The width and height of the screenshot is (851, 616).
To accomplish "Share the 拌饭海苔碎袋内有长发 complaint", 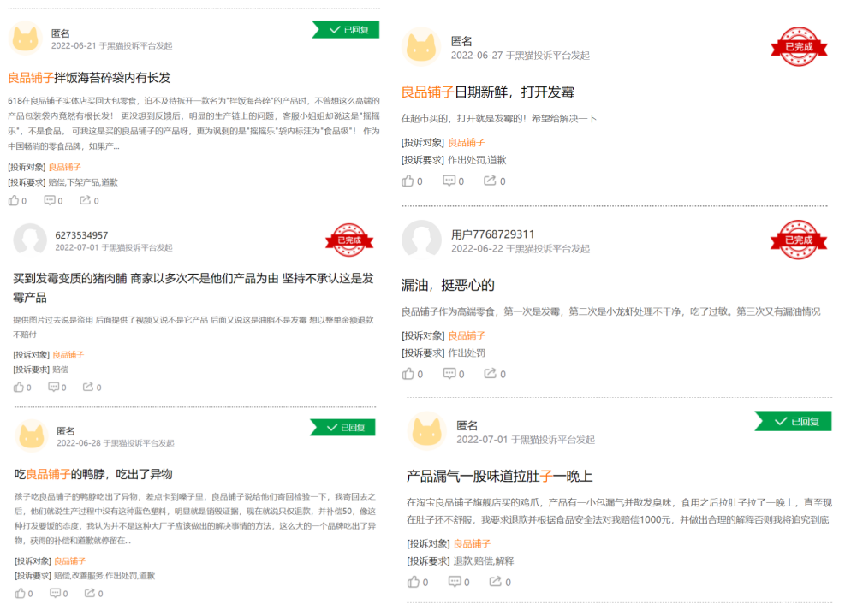I will (90, 201).
